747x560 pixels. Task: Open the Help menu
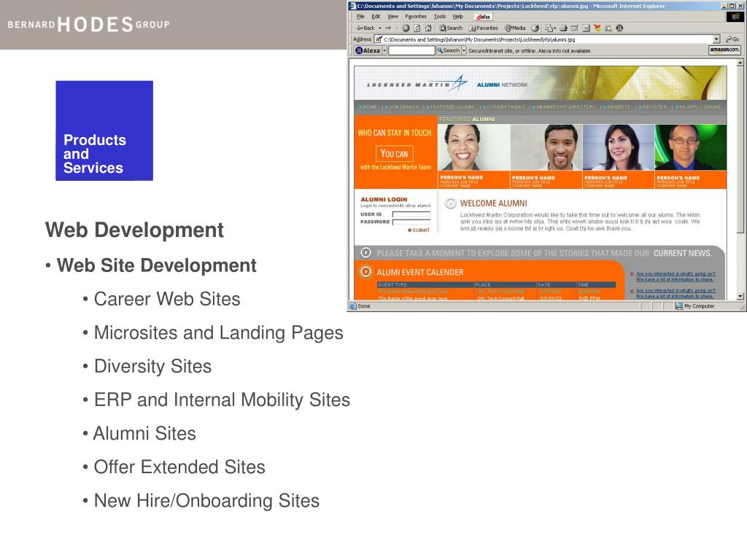[458, 17]
